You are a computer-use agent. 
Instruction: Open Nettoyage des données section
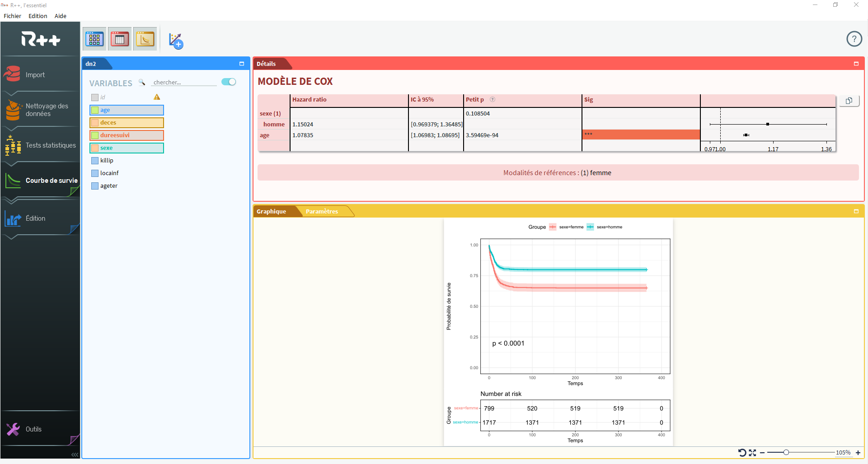[x=40, y=110]
